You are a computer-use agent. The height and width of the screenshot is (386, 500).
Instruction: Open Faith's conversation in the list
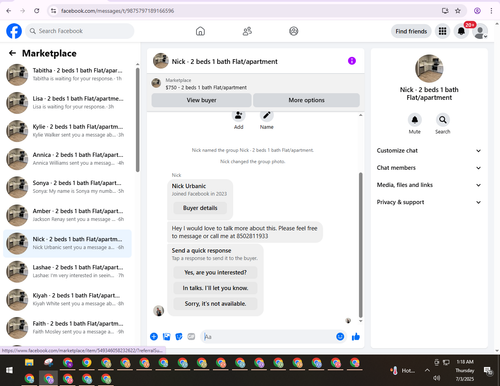point(67,327)
